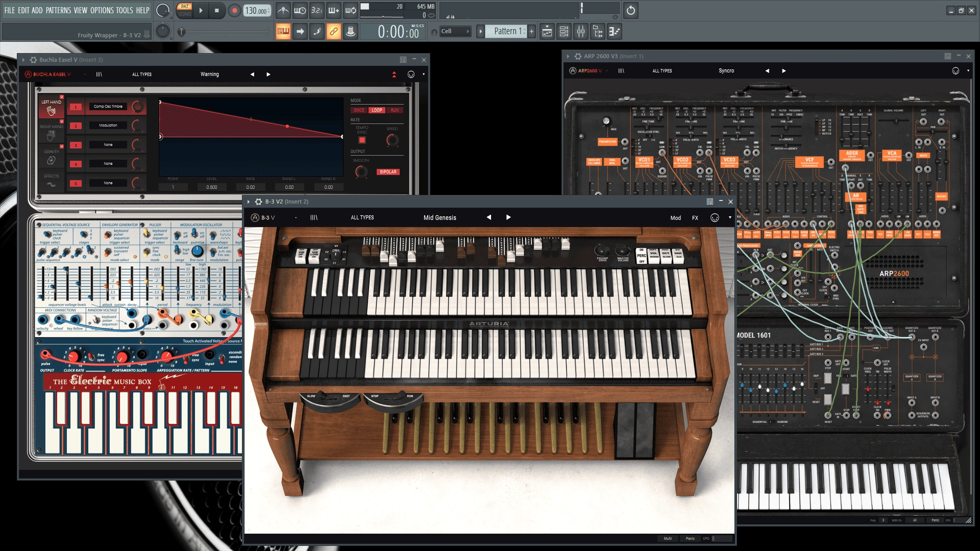980x551 pixels.
Task: Open Buchla Easel V plugin settings gear
Action: 34,60
